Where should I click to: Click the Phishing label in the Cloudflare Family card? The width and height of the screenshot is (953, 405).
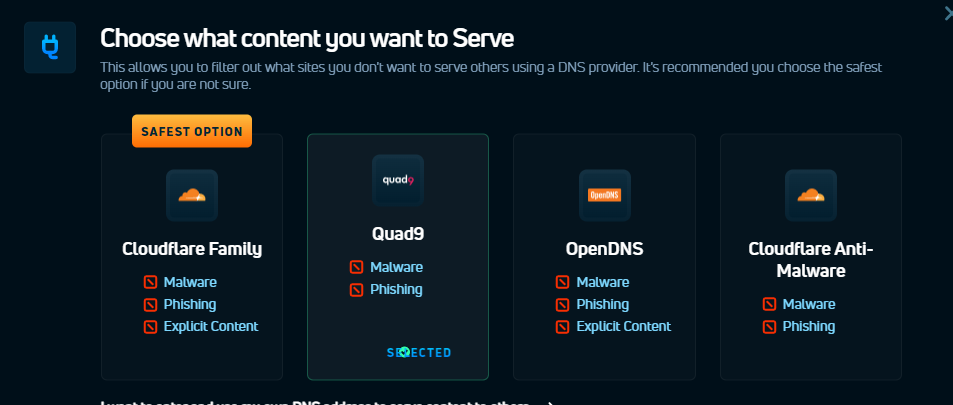[190, 304]
